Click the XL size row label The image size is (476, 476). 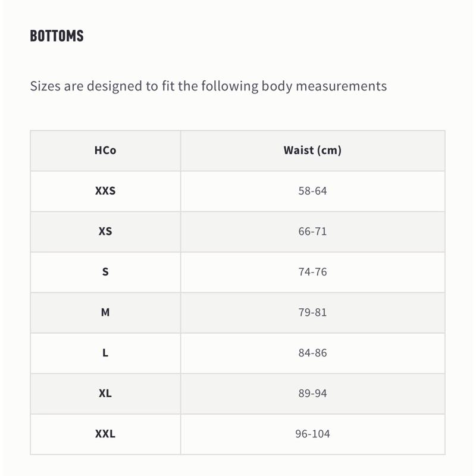click(x=105, y=393)
